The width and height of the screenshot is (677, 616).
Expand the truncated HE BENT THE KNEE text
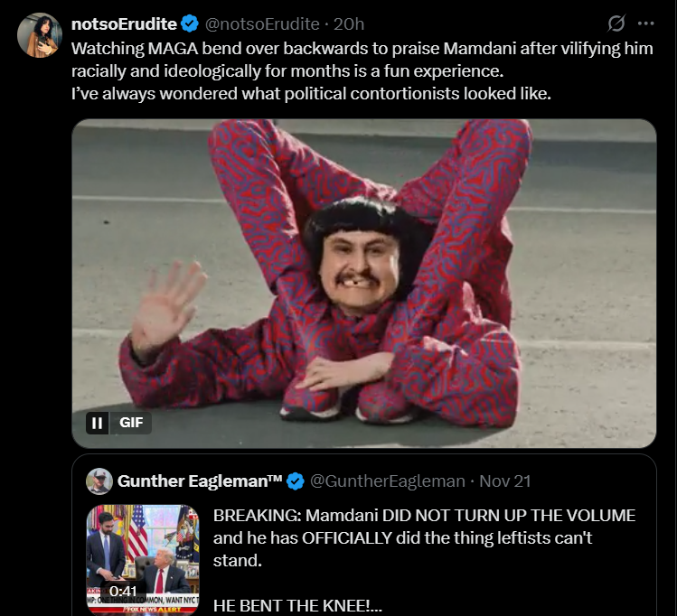tap(298, 606)
